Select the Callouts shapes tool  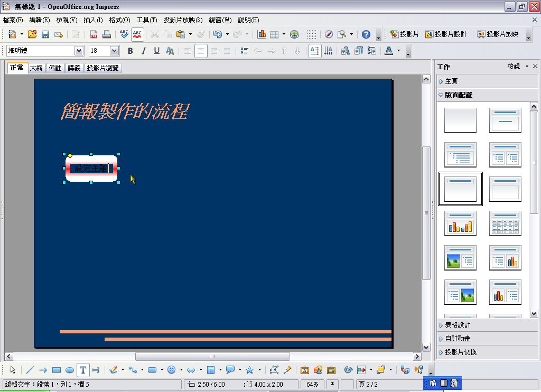coord(230,370)
